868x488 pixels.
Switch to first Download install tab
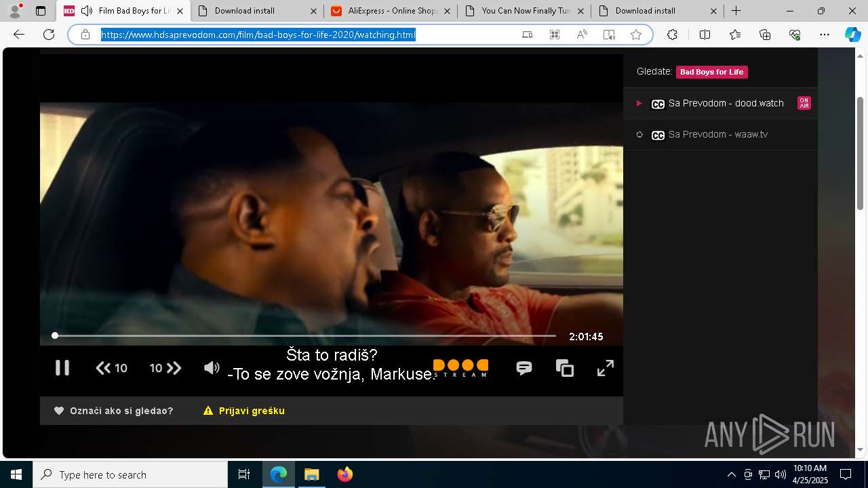pos(256,11)
